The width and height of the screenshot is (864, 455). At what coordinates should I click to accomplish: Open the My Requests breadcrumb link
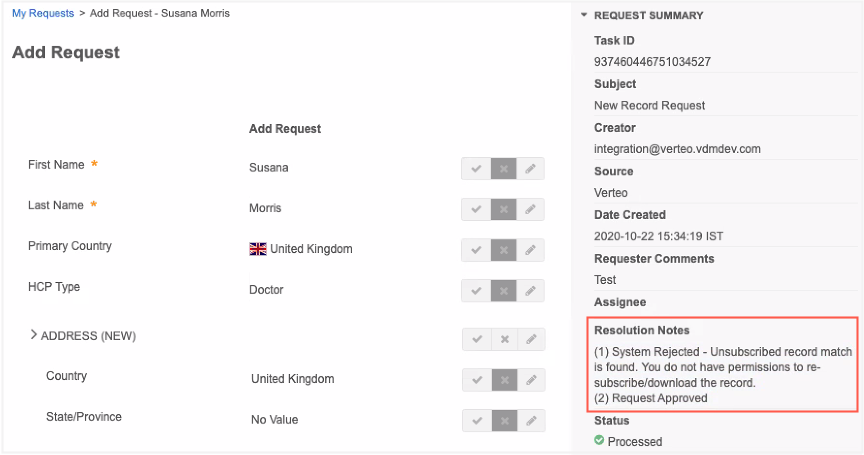pos(43,13)
